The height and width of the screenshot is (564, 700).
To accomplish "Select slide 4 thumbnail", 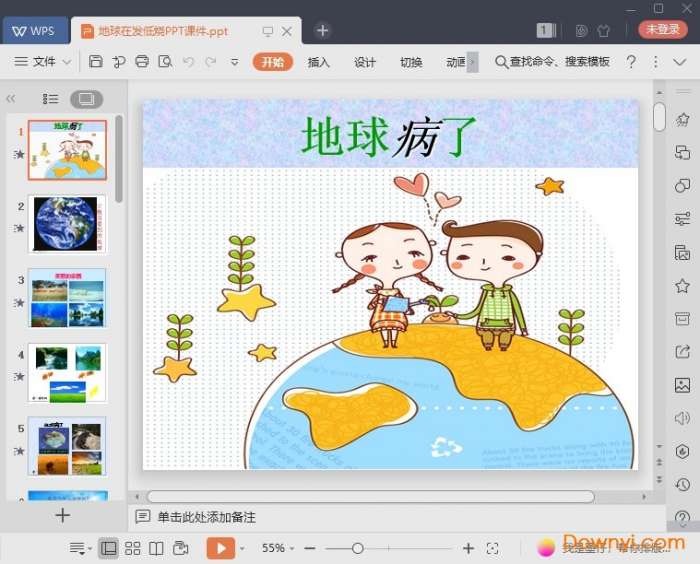I will (67, 373).
